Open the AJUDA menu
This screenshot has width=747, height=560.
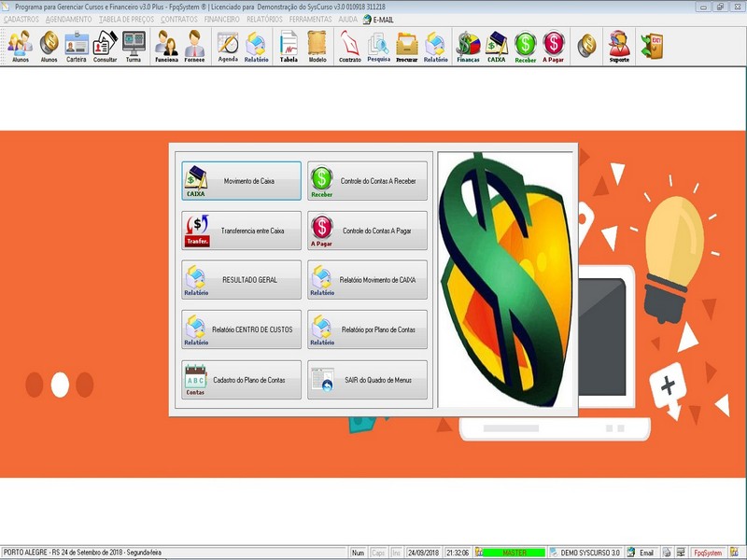347,20
